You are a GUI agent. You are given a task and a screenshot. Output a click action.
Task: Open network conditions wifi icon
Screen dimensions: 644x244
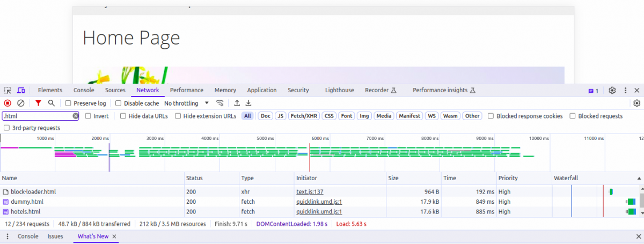[219, 103]
